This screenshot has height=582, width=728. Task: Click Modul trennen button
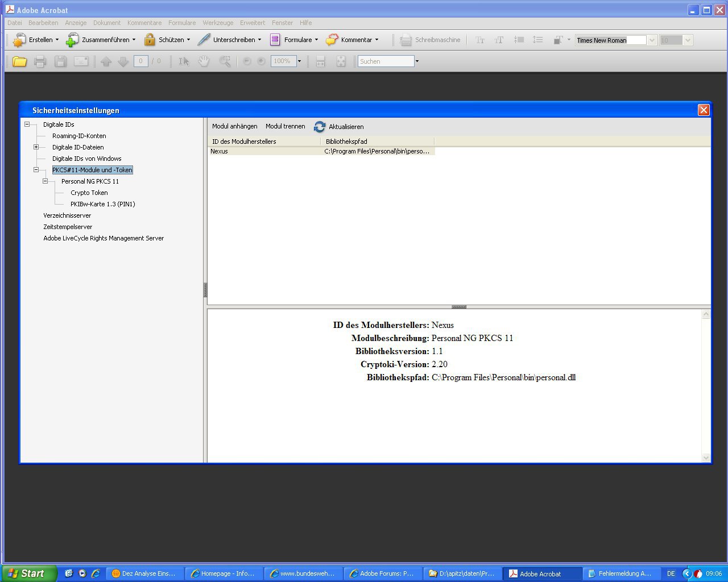tap(285, 126)
